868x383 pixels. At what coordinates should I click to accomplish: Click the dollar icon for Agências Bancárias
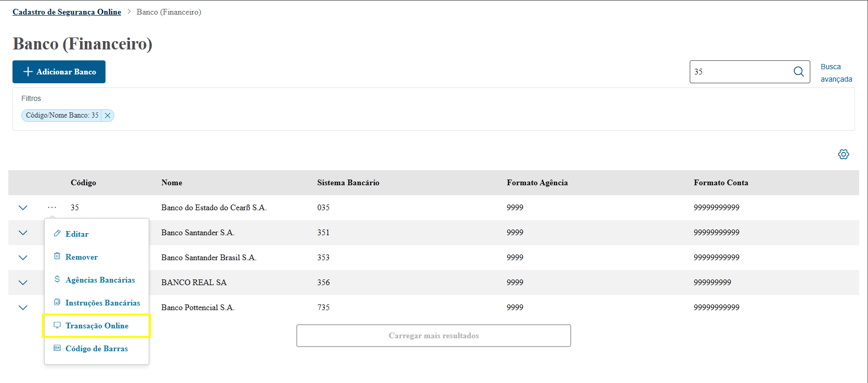coord(57,279)
